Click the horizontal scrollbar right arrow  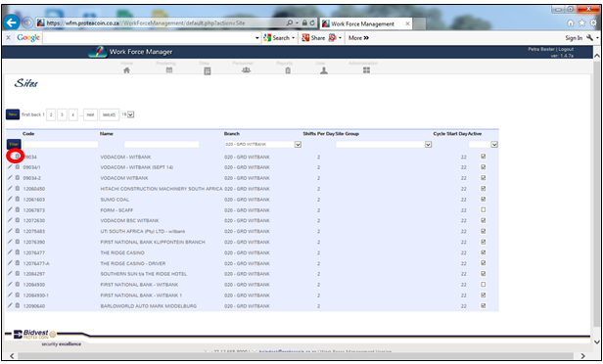[582, 356]
